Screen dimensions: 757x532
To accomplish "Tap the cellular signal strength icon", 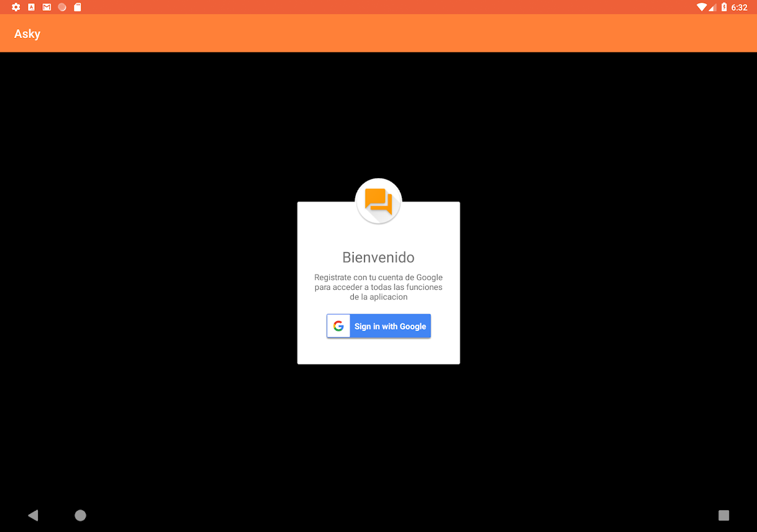I will coord(712,7).
